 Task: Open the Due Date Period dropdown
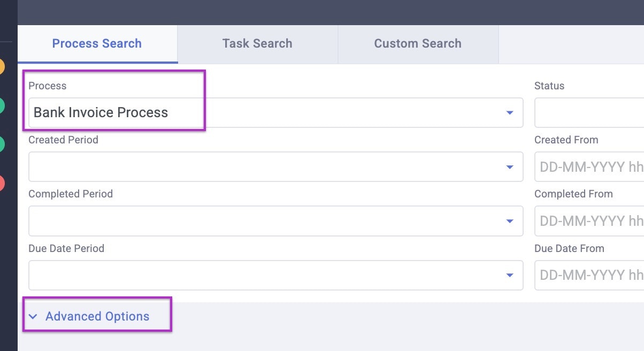[x=267, y=275]
